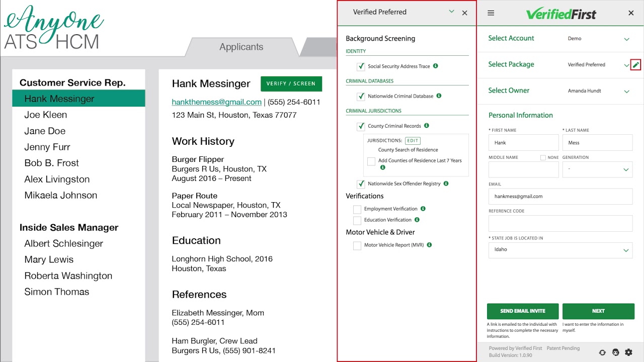Screen dimensions: 644x362
Task: Show info for Education Verification
Action: (417, 220)
